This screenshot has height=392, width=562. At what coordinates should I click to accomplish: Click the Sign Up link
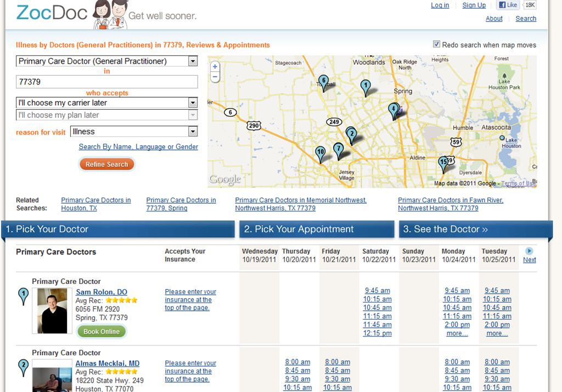point(474,5)
